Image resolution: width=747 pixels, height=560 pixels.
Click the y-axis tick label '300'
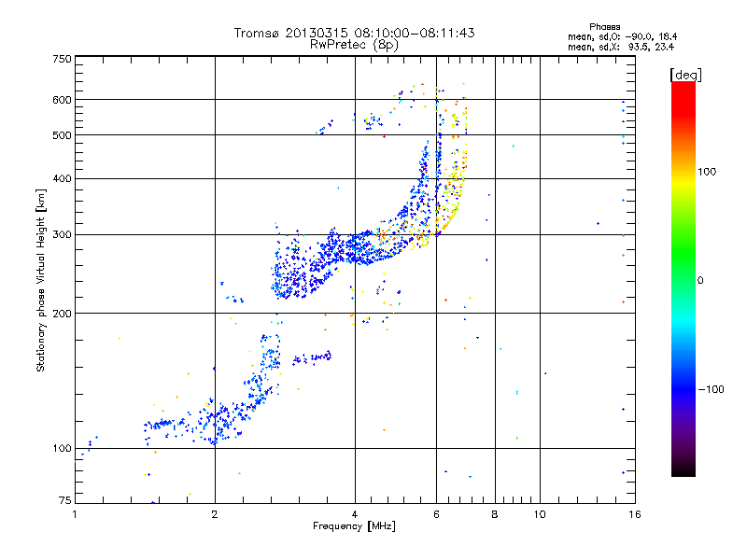[x=63, y=235]
